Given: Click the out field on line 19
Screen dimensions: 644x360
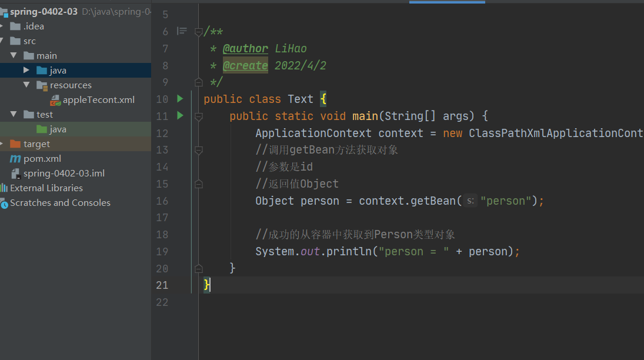Looking at the screenshot, I should tap(310, 252).
